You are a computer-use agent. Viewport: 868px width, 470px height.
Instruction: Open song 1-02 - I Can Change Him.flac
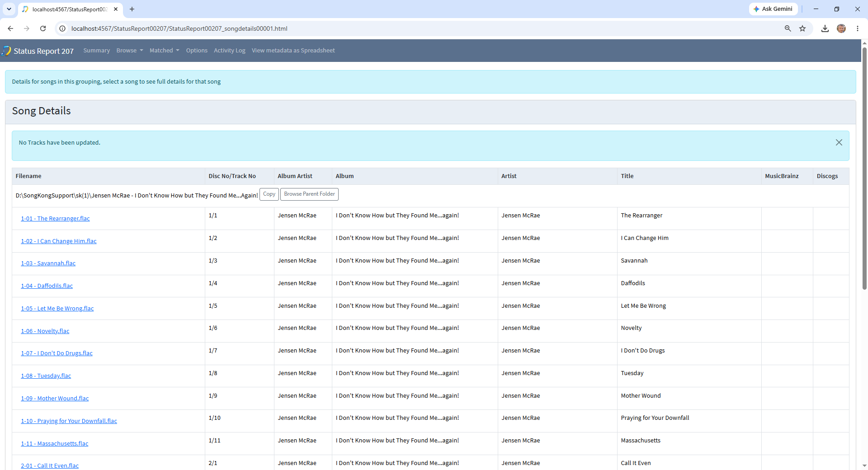(x=59, y=241)
